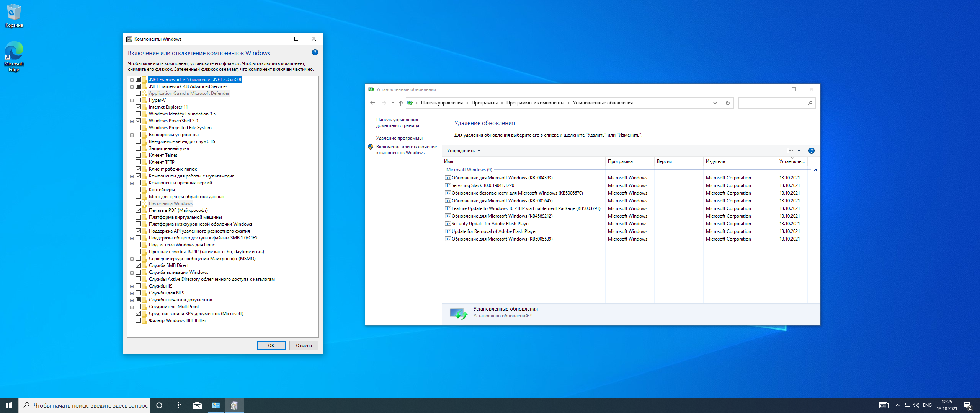This screenshot has width=980, height=413.
Task: Open volume control in tray
Action: [x=916, y=405]
